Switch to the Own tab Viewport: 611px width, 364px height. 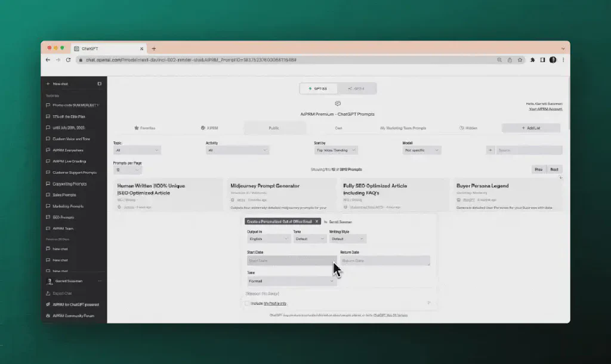[338, 128]
